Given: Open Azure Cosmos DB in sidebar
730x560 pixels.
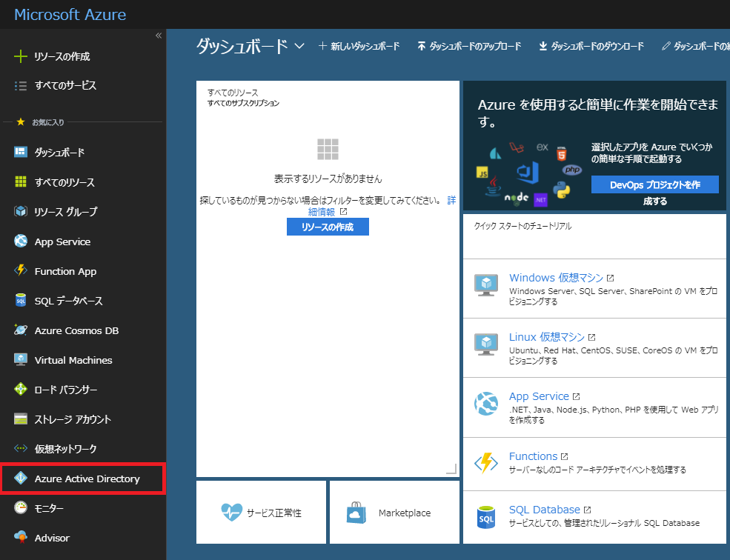Looking at the screenshot, I should [x=76, y=330].
